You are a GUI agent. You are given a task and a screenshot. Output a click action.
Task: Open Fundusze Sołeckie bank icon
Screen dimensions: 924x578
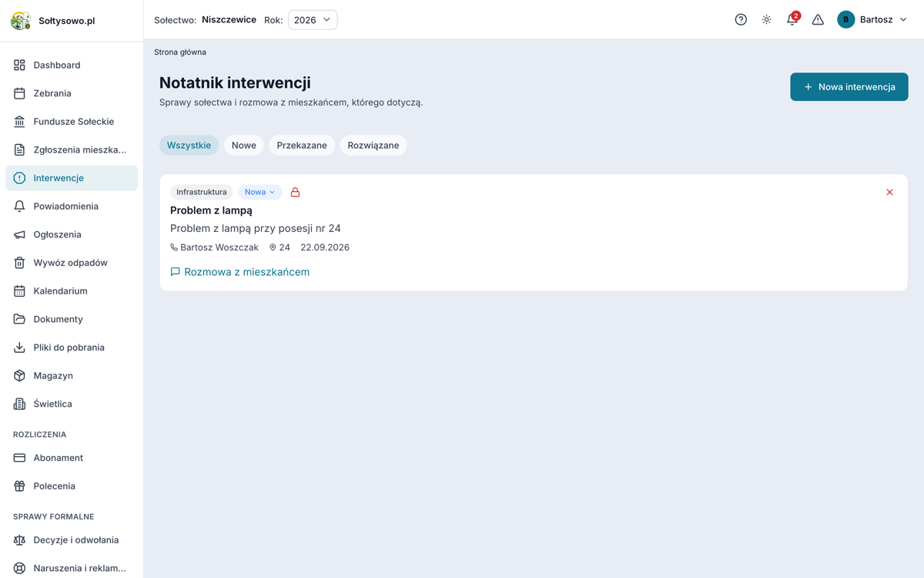coord(19,121)
